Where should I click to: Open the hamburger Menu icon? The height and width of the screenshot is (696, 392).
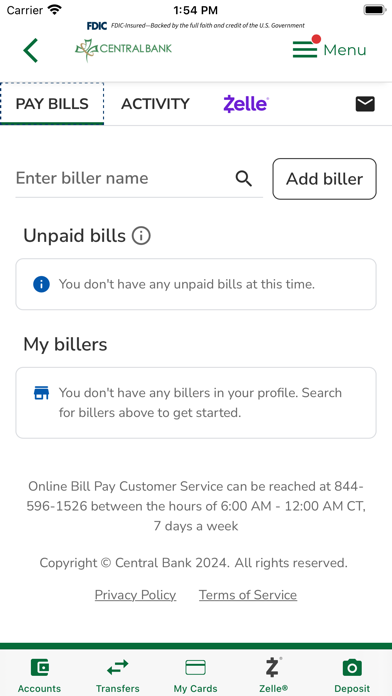coord(305,49)
